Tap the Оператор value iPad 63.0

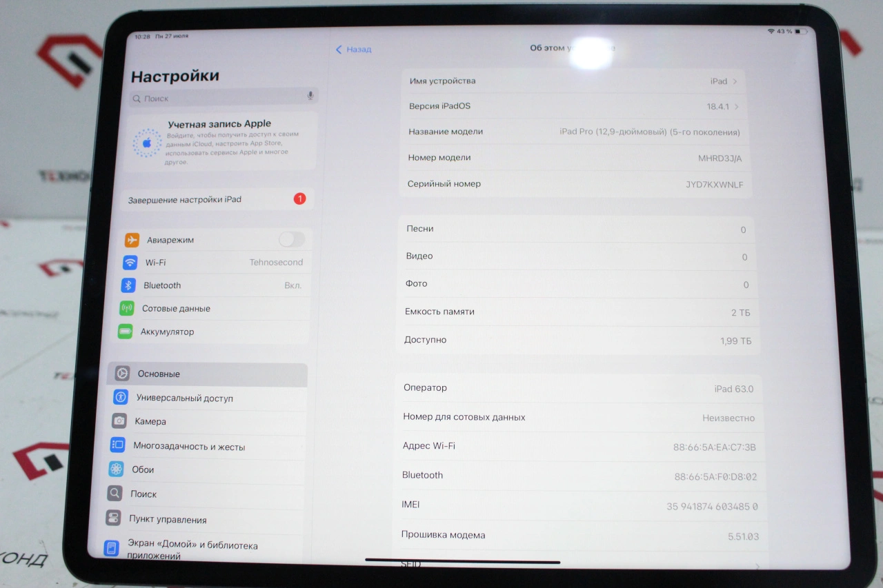point(734,389)
